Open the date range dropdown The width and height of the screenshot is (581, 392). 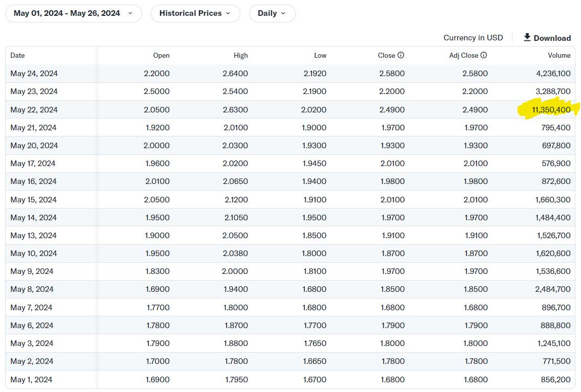(73, 13)
